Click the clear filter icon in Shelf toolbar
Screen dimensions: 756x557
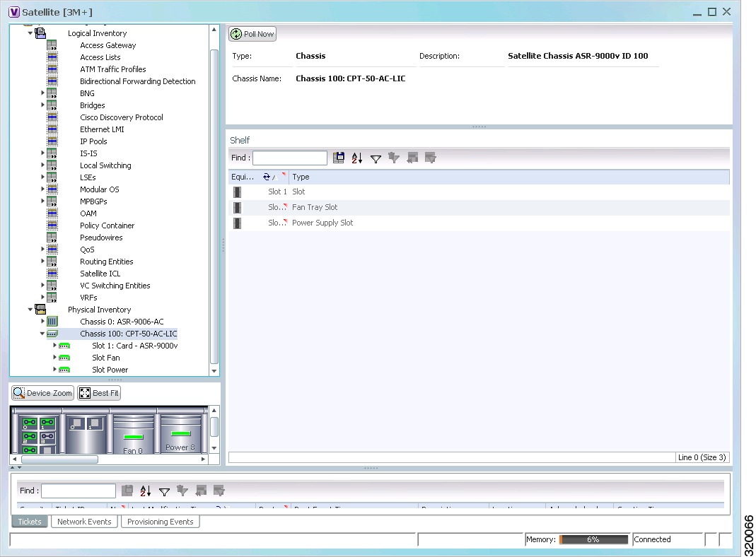tap(394, 158)
